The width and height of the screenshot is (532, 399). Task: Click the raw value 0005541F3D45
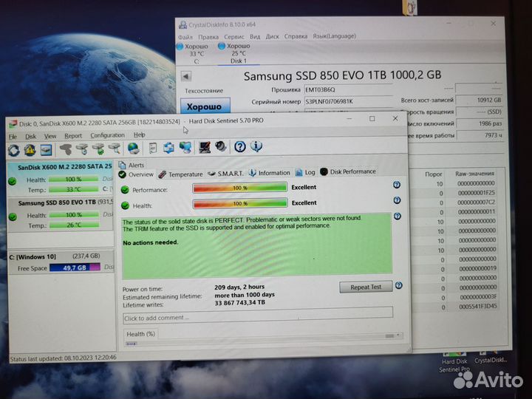coord(478,307)
